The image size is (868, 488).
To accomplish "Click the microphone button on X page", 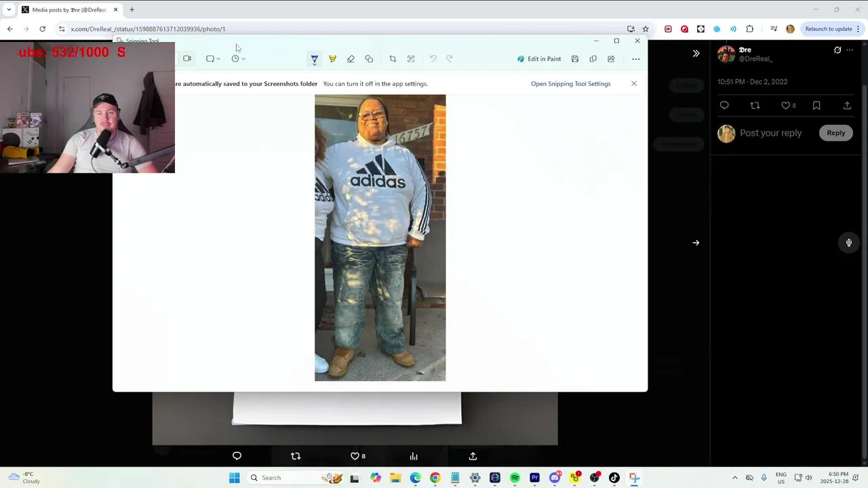I will pyautogui.click(x=848, y=243).
